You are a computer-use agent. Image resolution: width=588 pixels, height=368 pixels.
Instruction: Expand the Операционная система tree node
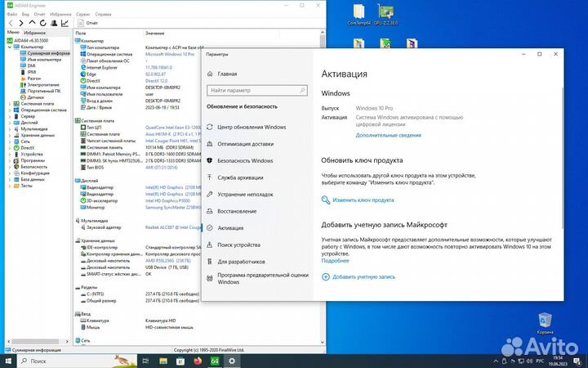10,110
